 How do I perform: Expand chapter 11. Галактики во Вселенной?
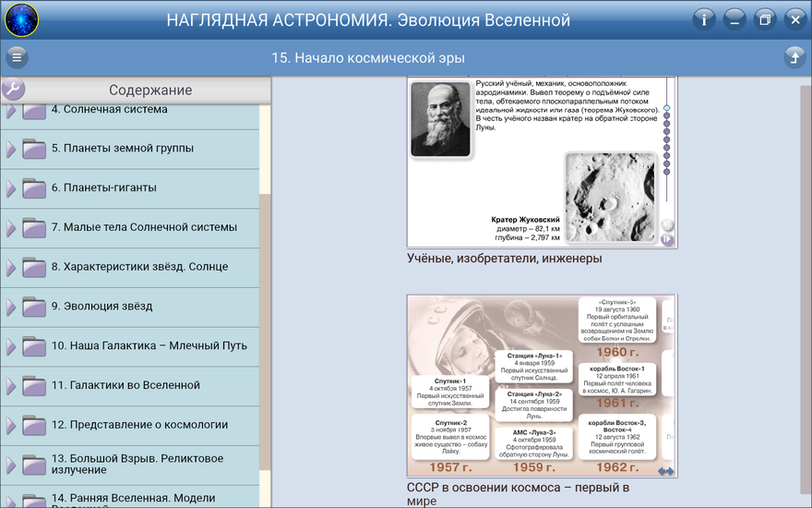tap(11, 386)
